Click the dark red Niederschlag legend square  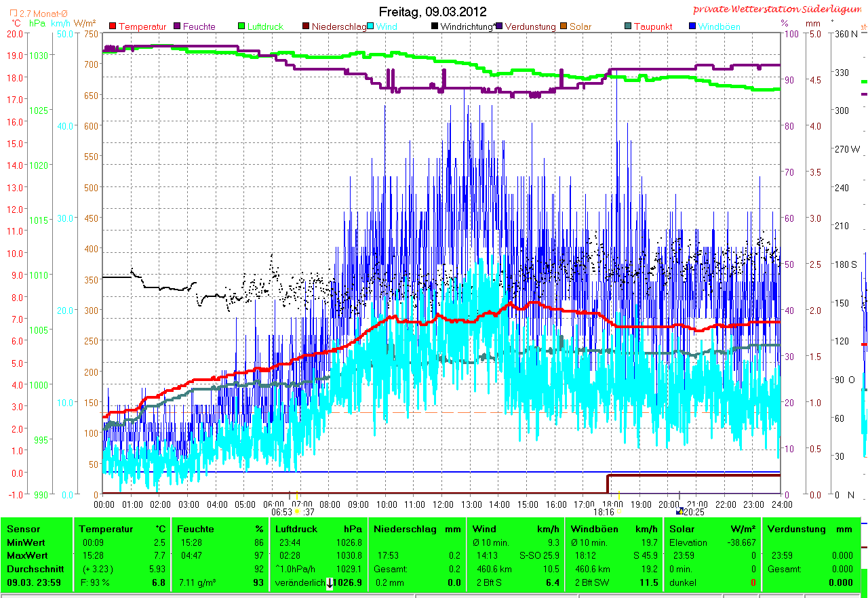pyautogui.click(x=306, y=26)
